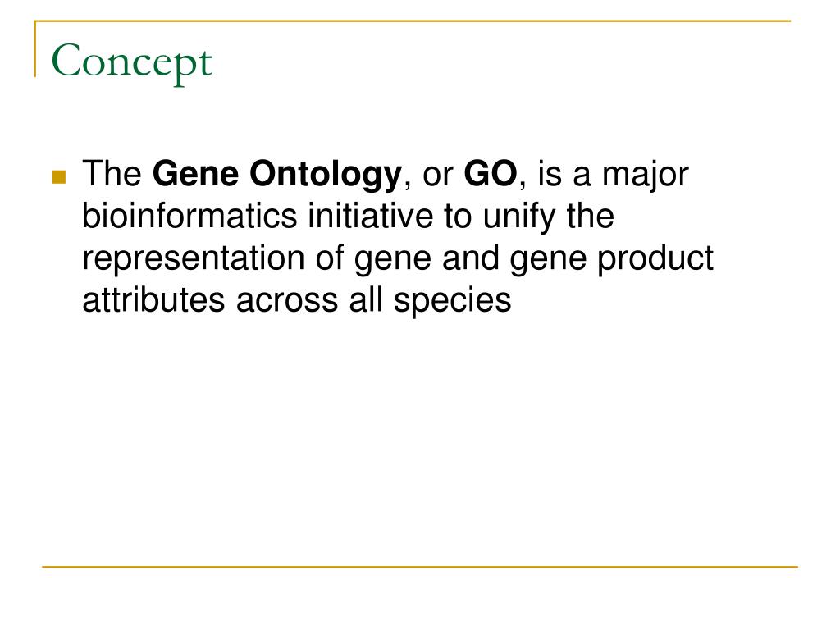
Task: Click the word "product"
Action: click(x=655, y=258)
